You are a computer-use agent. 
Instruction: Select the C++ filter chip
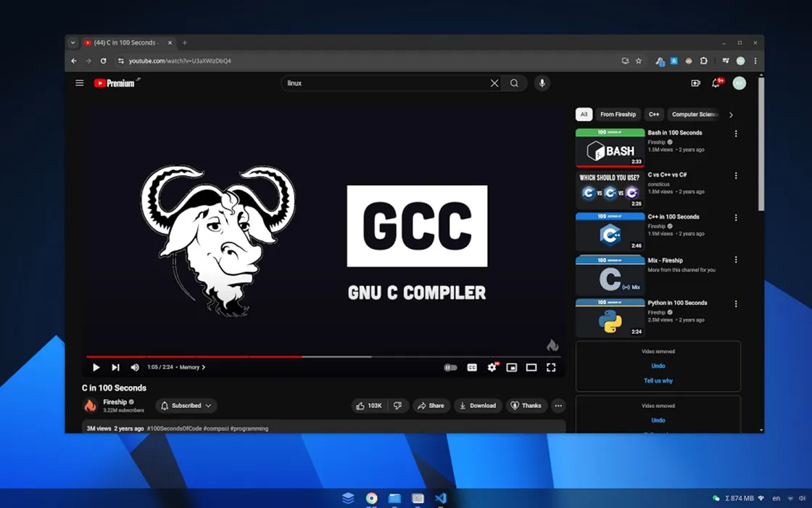pyautogui.click(x=654, y=114)
